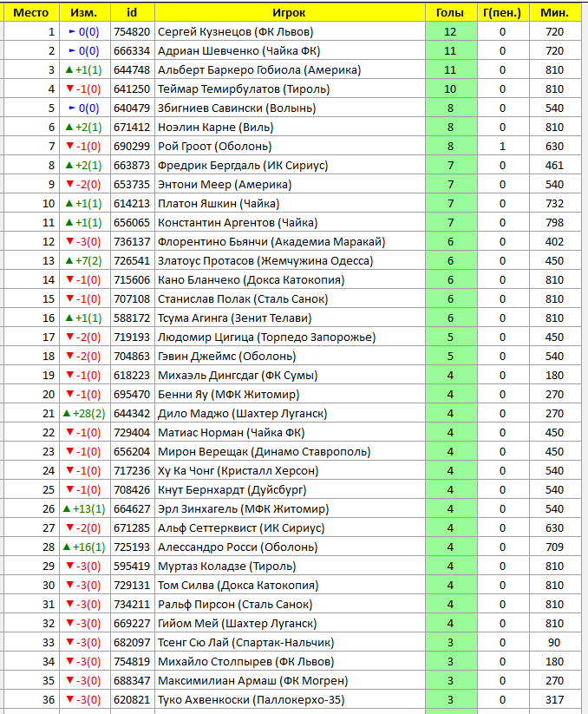588x714 pixels.
Task: Click 'Энтони Меер (Америка)' cell
Action: 290,185
